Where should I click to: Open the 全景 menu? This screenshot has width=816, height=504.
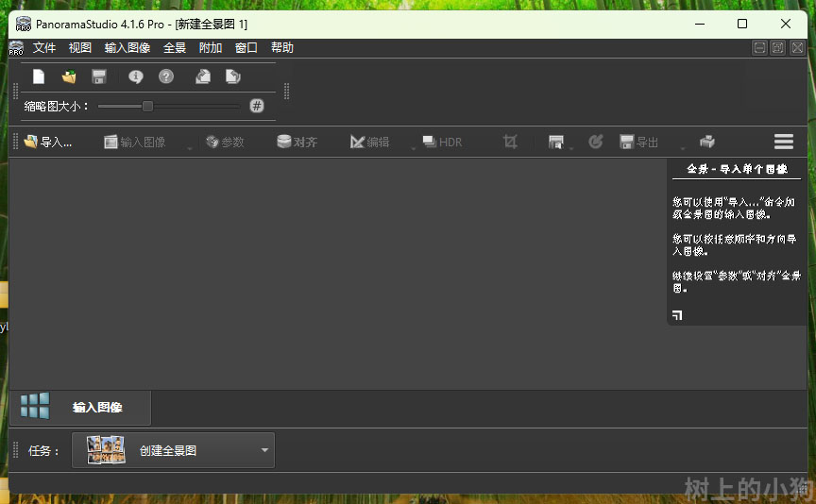pyautogui.click(x=175, y=48)
